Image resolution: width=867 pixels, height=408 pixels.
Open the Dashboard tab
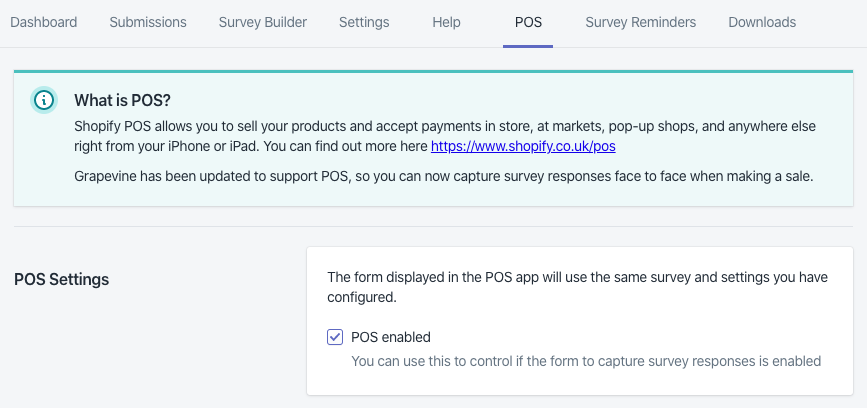(x=44, y=22)
